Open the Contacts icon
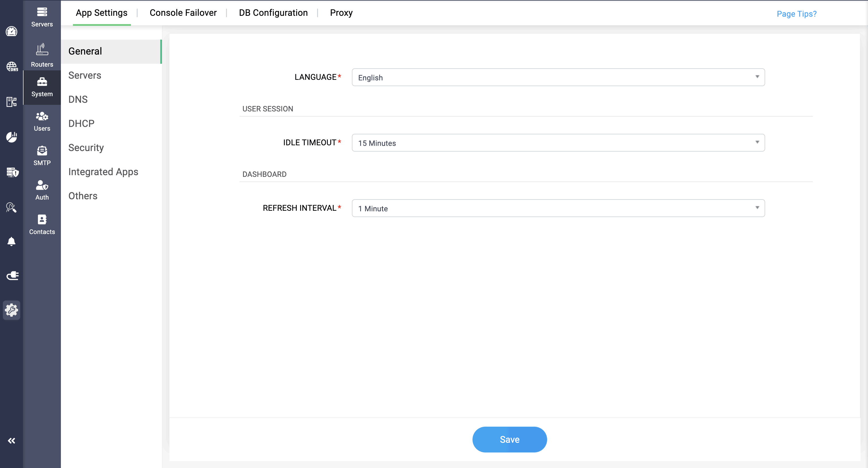 [x=42, y=224]
